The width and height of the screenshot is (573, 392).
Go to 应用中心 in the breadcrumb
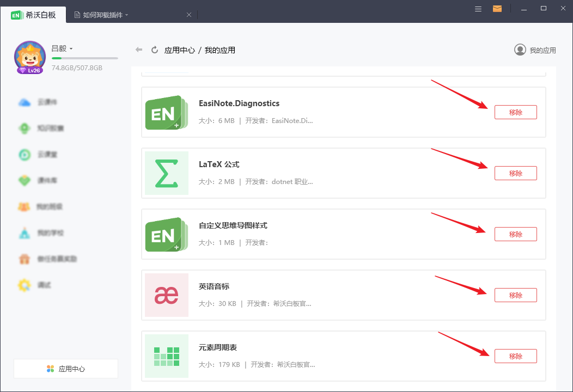[x=180, y=50]
